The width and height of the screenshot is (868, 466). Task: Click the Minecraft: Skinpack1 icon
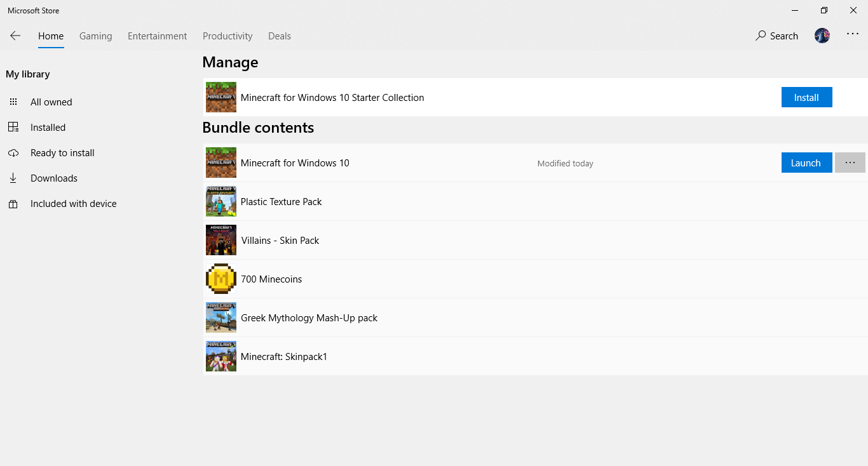[221, 356]
